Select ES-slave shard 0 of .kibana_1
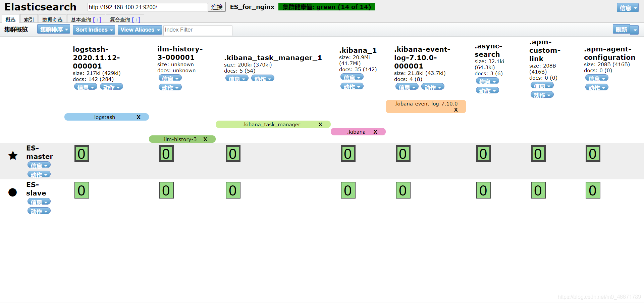The height and width of the screenshot is (303, 644). coord(348,190)
